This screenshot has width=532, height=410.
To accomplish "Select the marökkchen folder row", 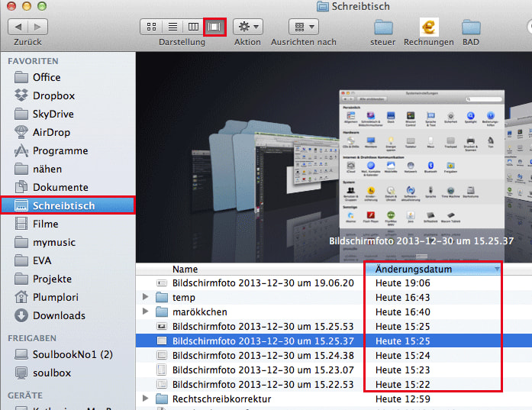I will [x=334, y=312].
